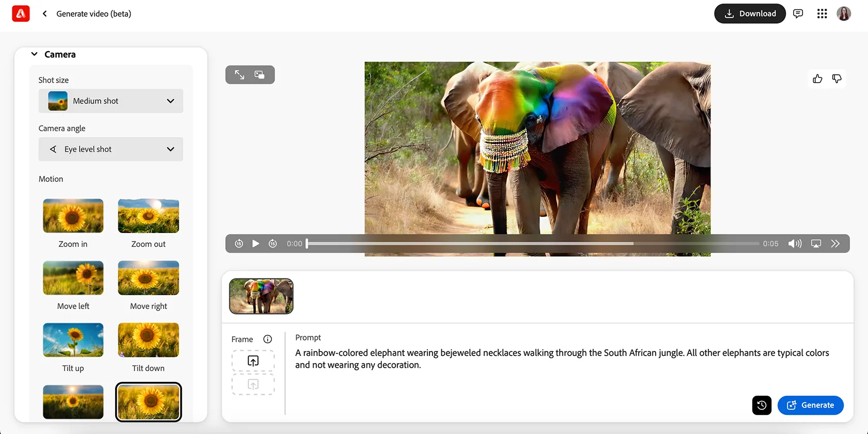Open the generation history button
Viewport: 868px width, 434px height.
pos(762,405)
